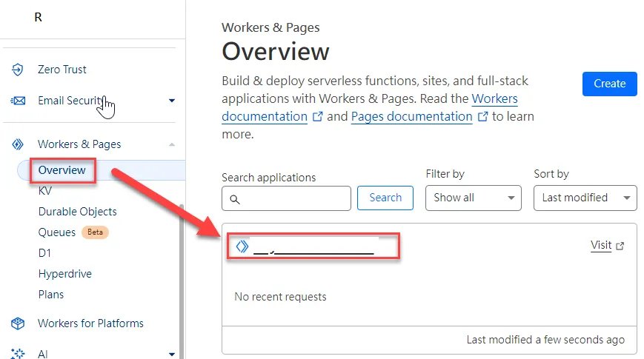Click the Workers for Platforms cube icon

click(18, 323)
